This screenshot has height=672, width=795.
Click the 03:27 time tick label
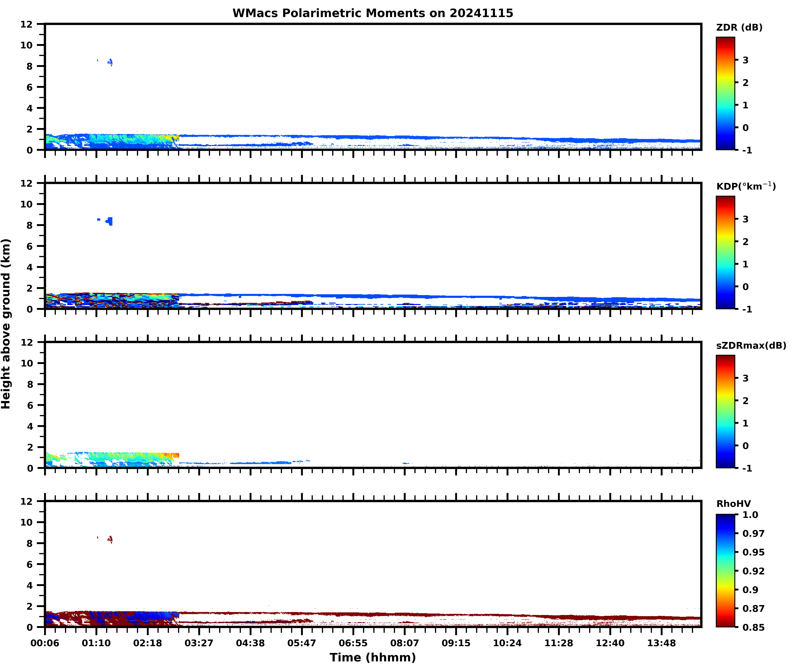click(x=199, y=643)
